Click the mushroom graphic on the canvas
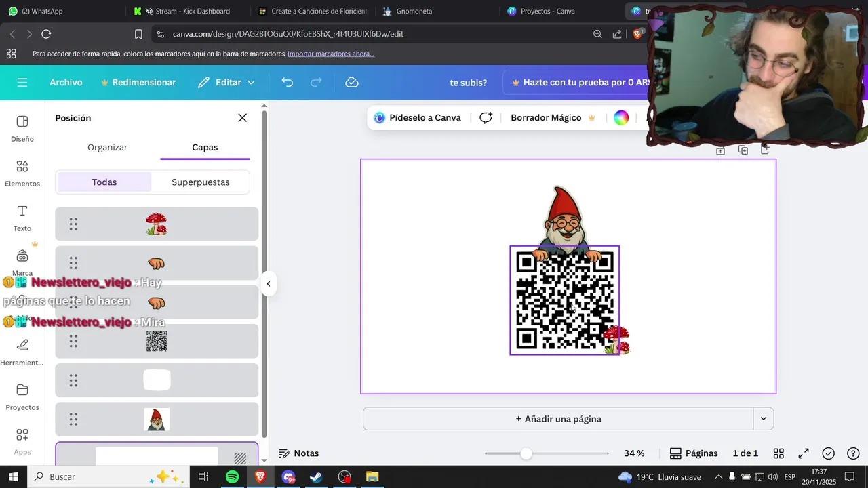 click(x=617, y=340)
